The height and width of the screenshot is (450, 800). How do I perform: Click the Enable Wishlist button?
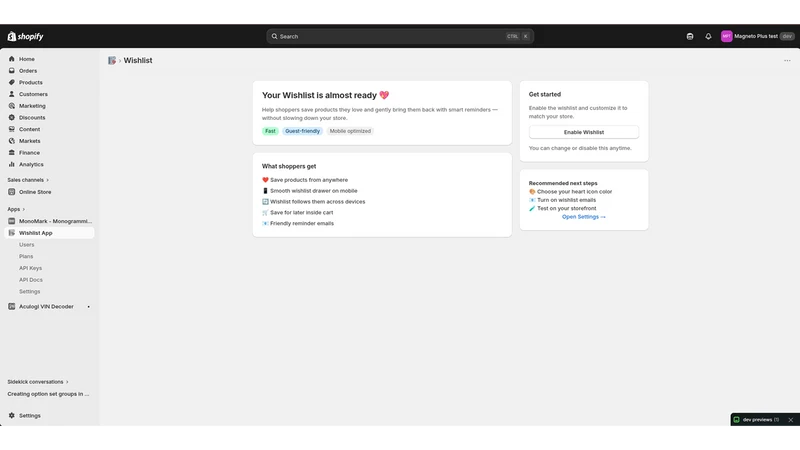pos(584,132)
